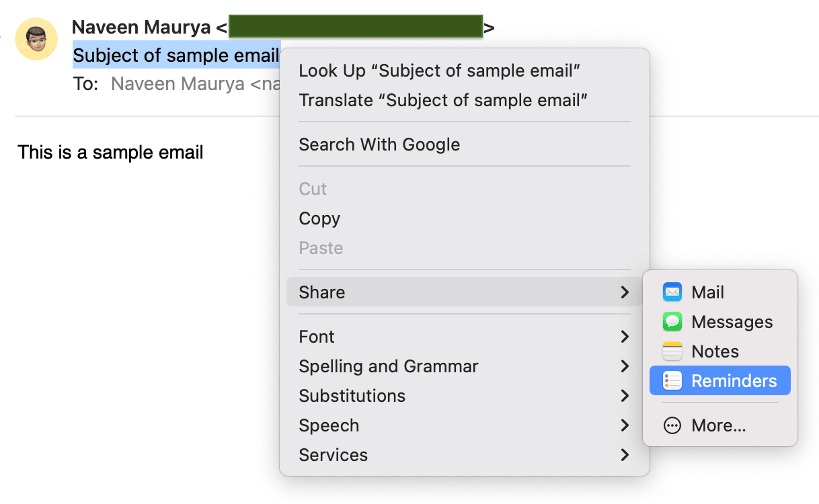This screenshot has width=819, height=504.
Task: Open the Services submenu chevron
Action: pyautogui.click(x=625, y=455)
